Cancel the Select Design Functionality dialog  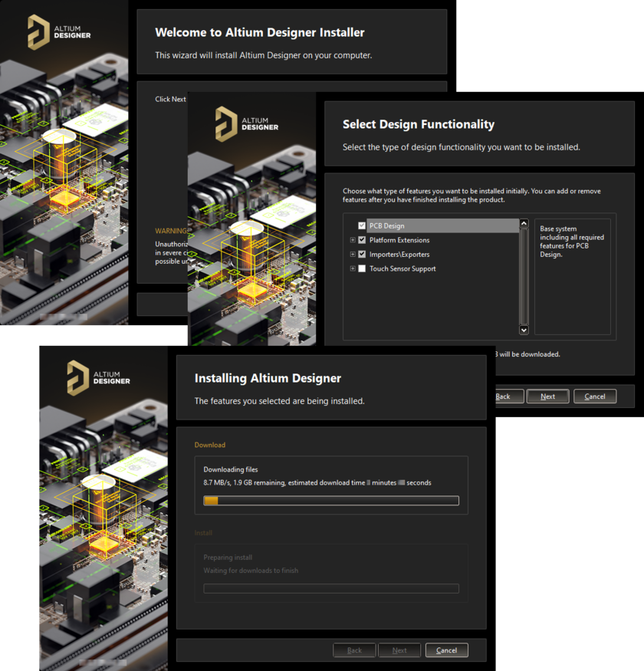click(x=594, y=396)
